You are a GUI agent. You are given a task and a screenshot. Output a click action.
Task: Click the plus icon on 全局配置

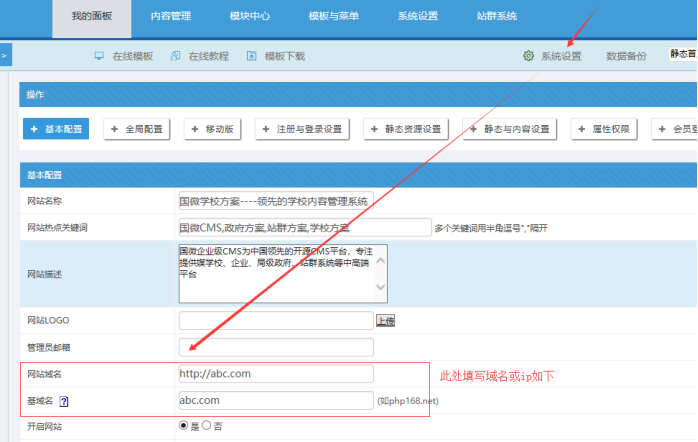pyautogui.click(x=114, y=129)
